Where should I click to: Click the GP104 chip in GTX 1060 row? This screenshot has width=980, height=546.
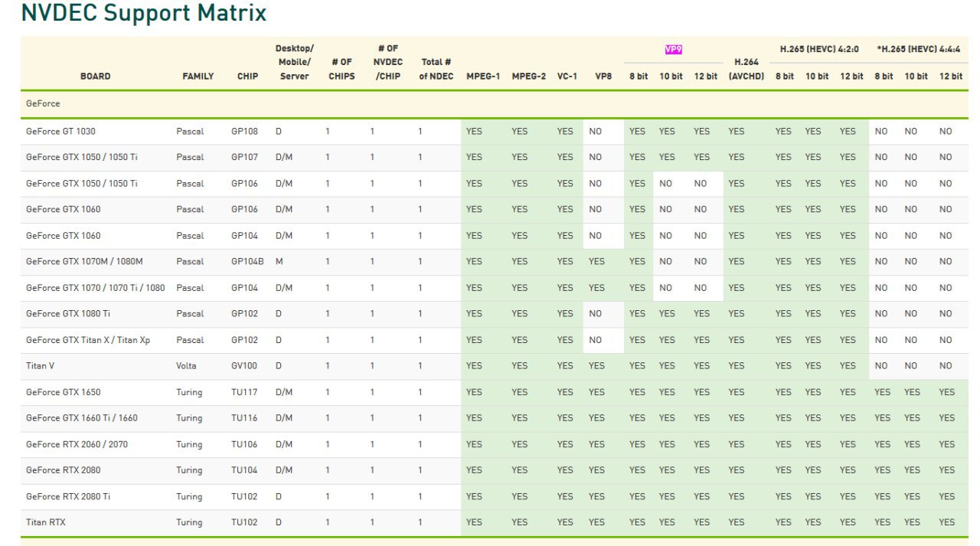(x=244, y=235)
